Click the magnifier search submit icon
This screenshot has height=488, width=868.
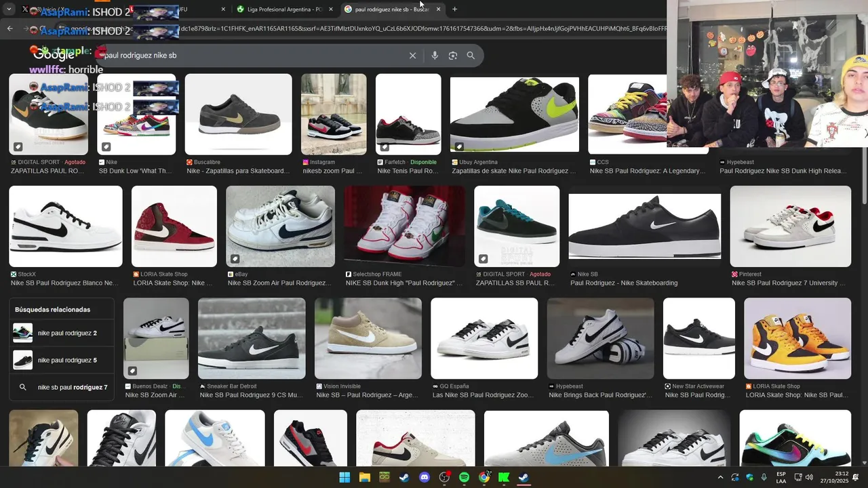coord(471,56)
